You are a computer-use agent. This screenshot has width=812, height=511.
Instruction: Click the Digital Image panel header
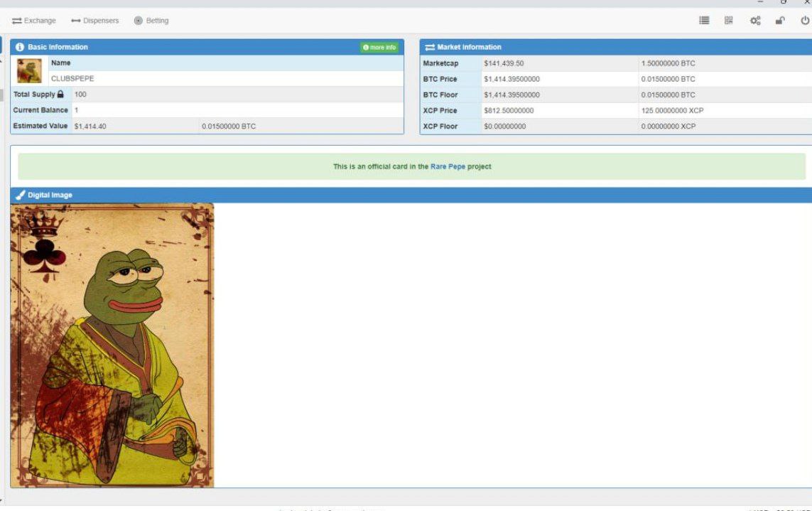(x=411, y=195)
